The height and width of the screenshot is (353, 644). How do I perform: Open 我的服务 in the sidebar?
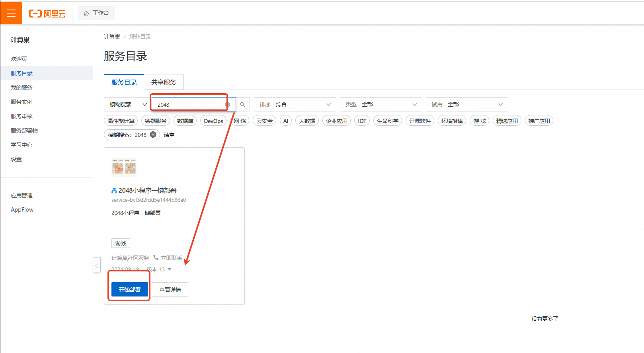(21, 88)
